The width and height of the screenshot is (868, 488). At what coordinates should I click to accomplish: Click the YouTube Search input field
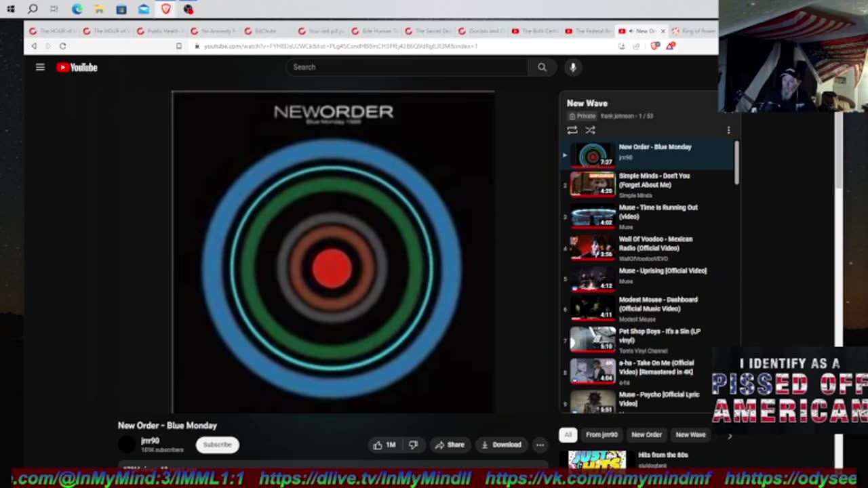[407, 67]
